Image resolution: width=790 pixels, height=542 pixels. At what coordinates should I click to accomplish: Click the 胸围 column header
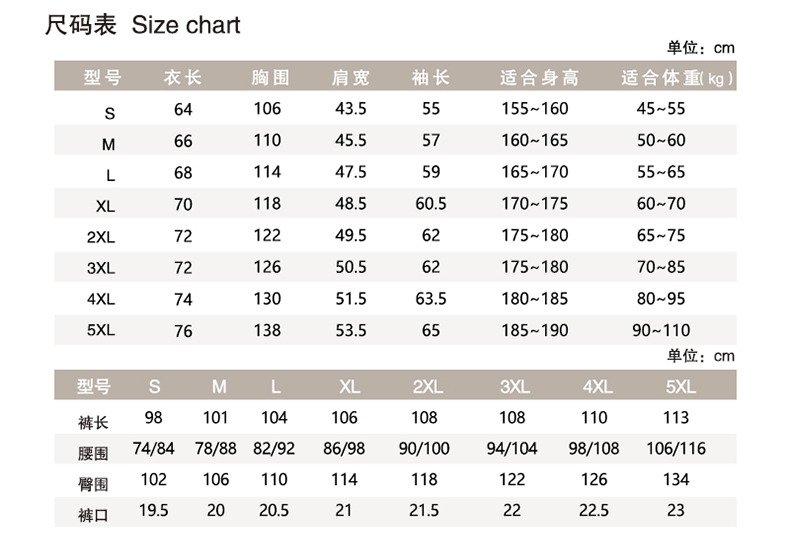268,77
